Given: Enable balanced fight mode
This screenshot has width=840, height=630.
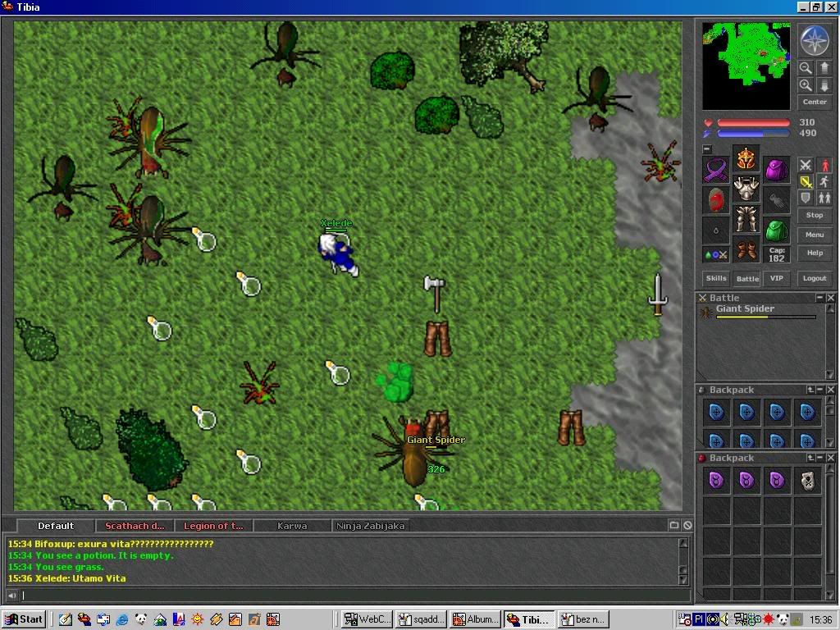Looking at the screenshot, I should (806, 181).
